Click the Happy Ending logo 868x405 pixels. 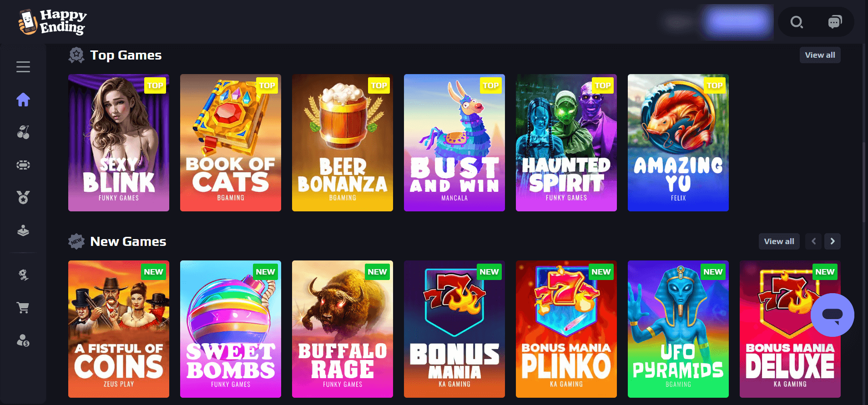pos(52,22)
